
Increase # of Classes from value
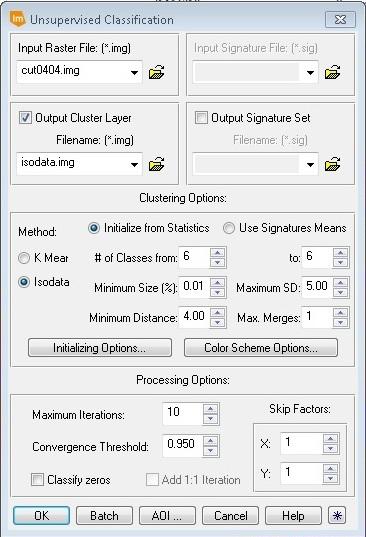(217, 253)
